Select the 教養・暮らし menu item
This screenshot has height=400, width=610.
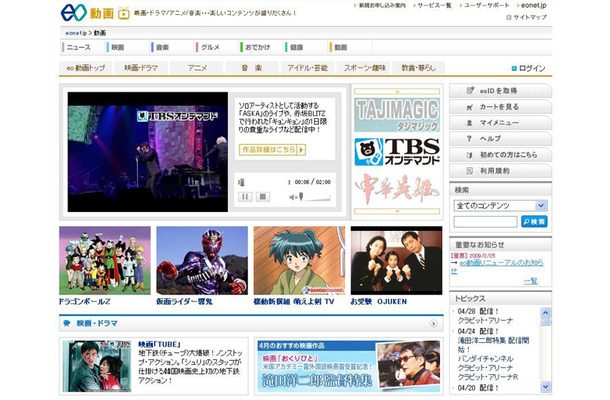click(x=419, y=68)
